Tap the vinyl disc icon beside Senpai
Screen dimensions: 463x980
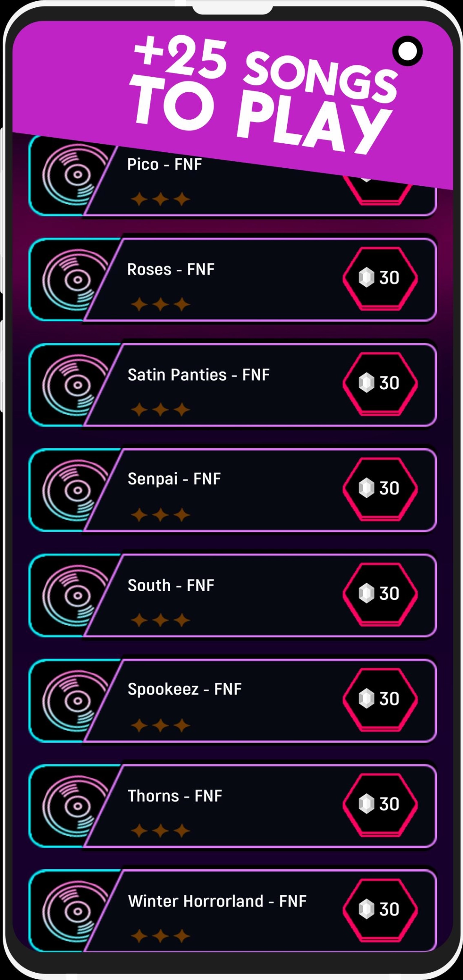75,490
